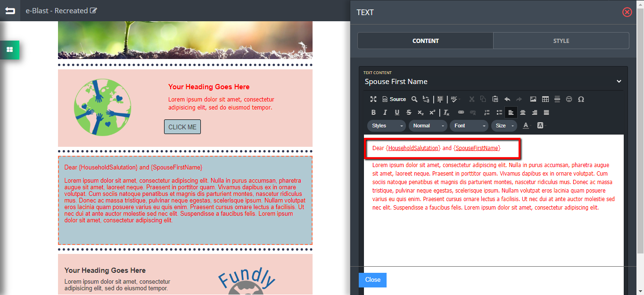Select the plant header image
Image resolution: width=644 pixels, height=295 pixels.
(x=185, y=40)
